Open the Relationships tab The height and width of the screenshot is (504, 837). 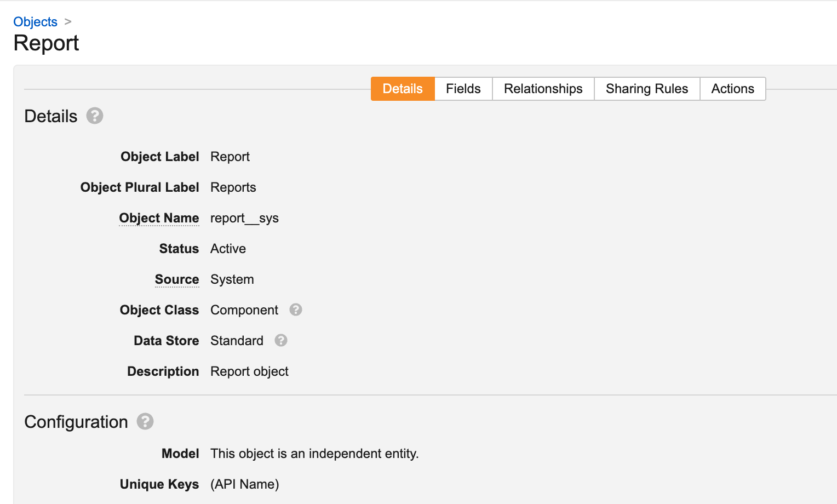(x=543, y=89)
